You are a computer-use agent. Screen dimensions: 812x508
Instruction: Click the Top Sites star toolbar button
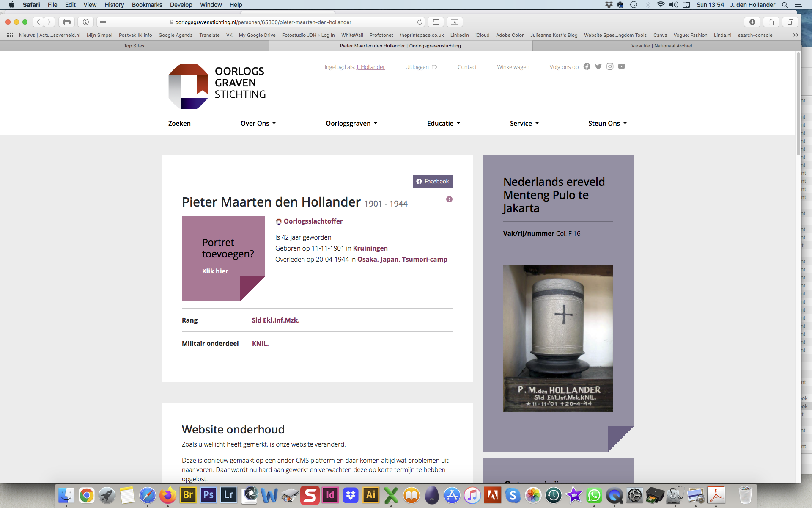[455, 22]
